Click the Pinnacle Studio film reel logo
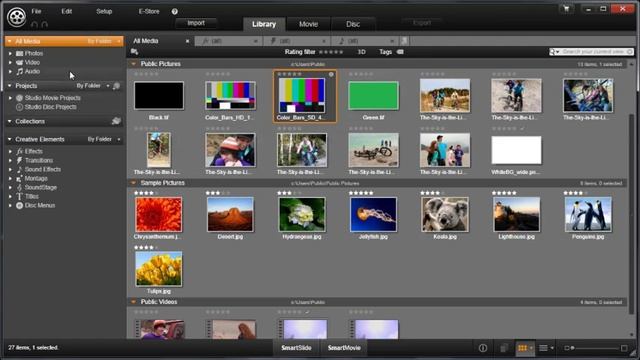Viewport: 640px width, 360px height. coord(16,17)
